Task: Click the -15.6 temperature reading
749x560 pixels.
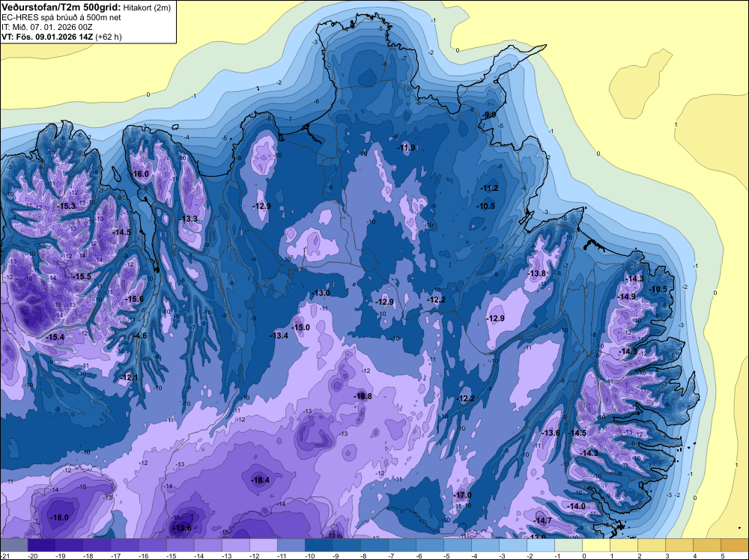Action: pos(134,299)
